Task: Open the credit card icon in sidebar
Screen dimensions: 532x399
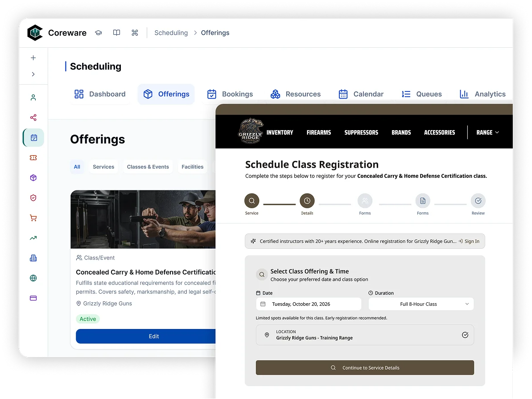Action: point(33,298)
